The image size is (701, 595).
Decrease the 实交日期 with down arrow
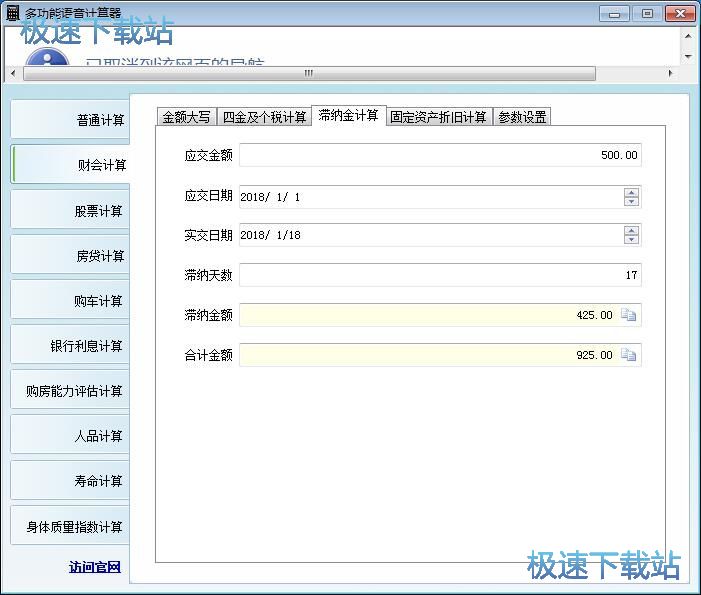(631, 240)
